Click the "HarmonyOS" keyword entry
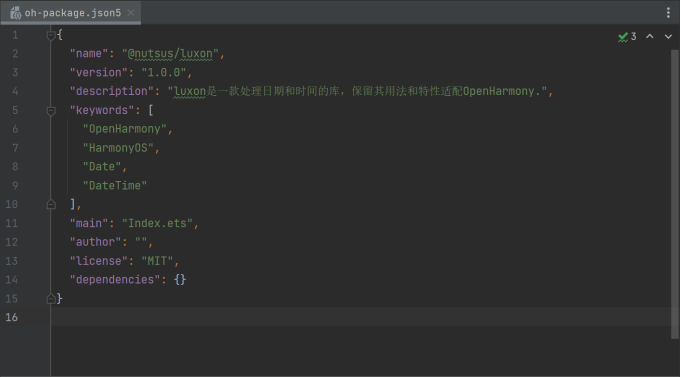Image resolution: width=681 pixels, height=377 pixels. click(x=118, y=148)
